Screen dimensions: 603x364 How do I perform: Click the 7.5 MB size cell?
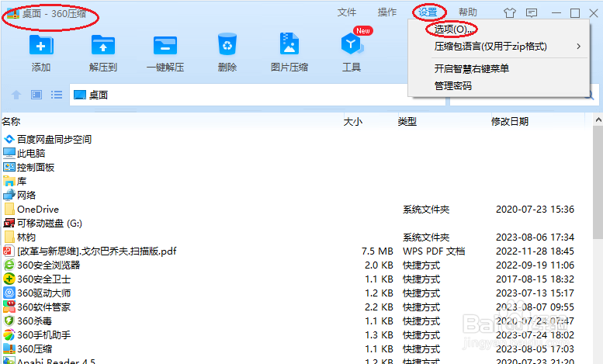pyautogui.click(x=377, y=251)
